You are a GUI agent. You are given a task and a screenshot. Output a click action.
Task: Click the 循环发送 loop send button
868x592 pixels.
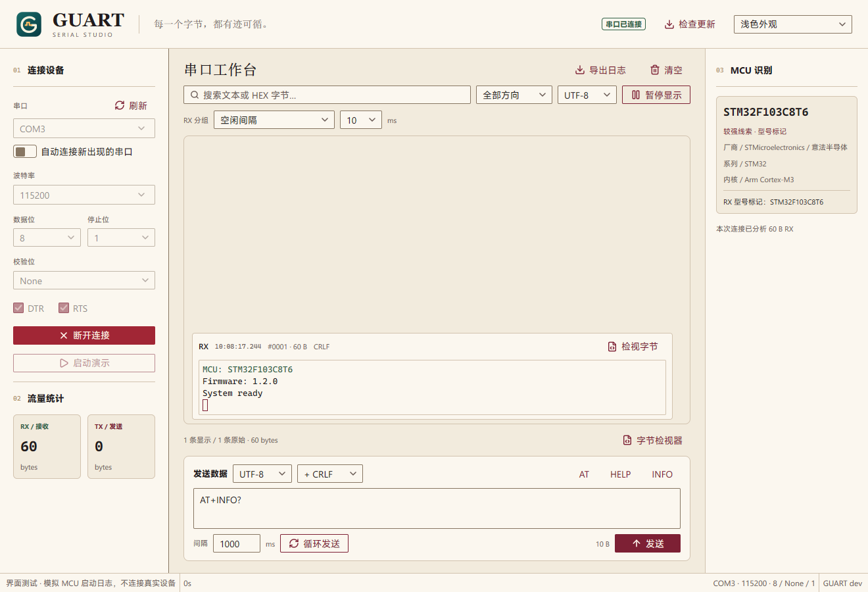click(314, 543)
